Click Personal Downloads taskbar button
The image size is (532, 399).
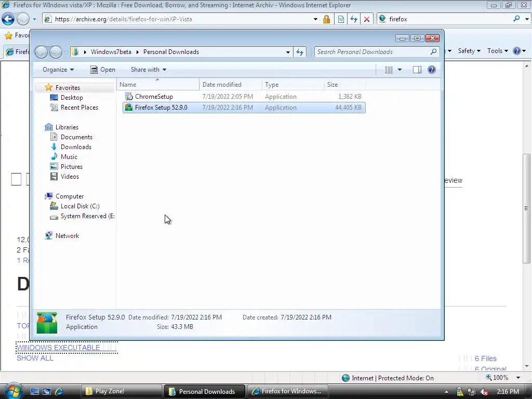click(205, 392)
